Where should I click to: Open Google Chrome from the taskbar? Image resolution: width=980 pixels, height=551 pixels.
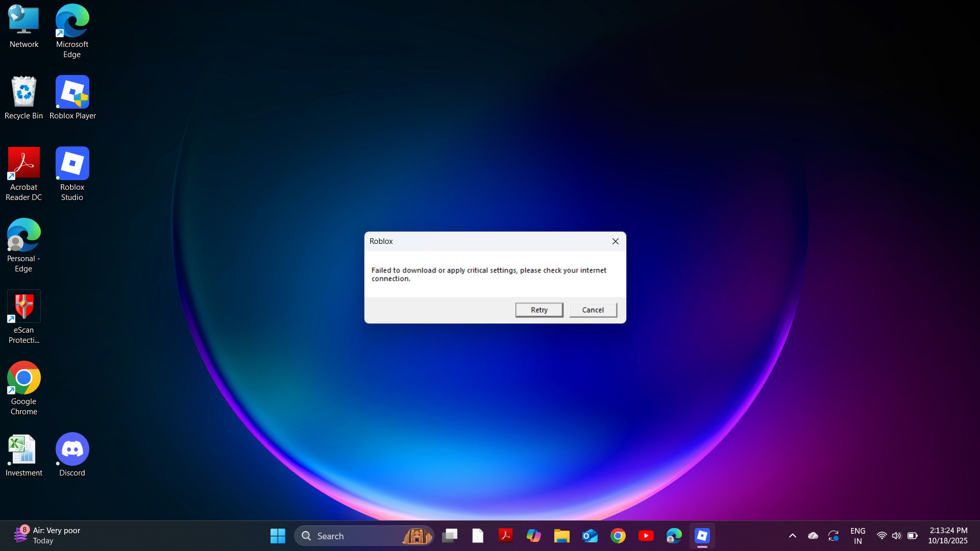click(618, 536)
